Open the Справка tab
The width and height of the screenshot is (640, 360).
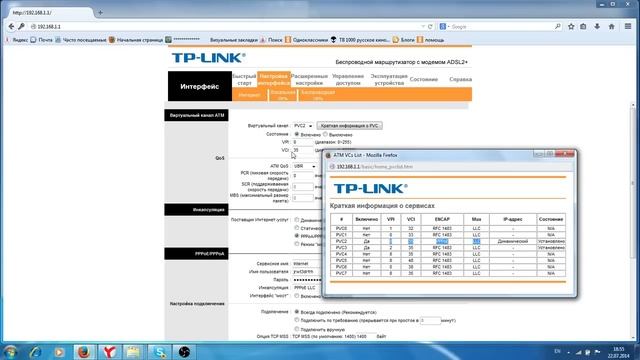460,80
